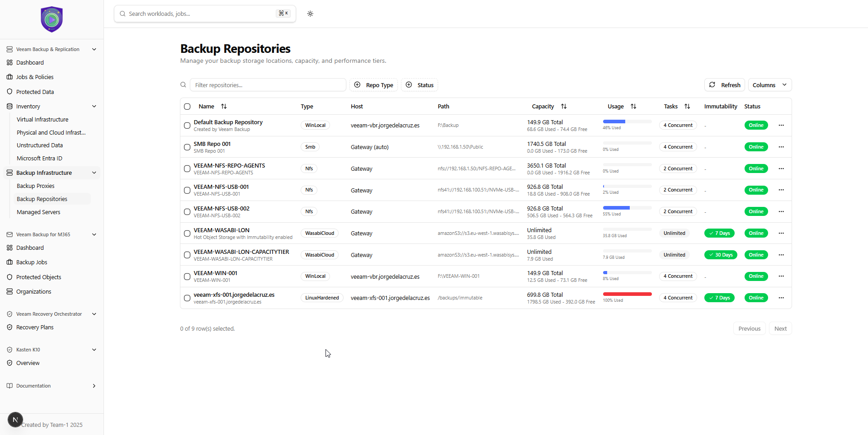Click the N avatar badge at bottom left
Viewport: 868px width, 435px height.
click(15, 420)
